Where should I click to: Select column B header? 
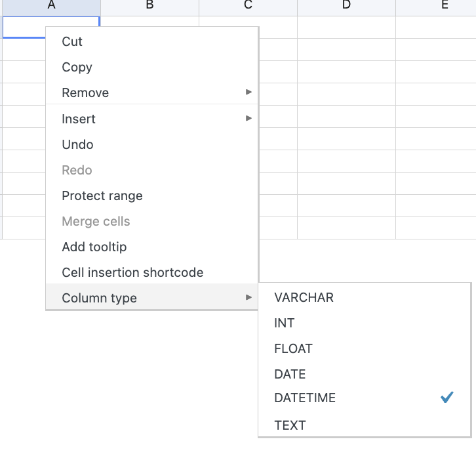tap(149, 6)
